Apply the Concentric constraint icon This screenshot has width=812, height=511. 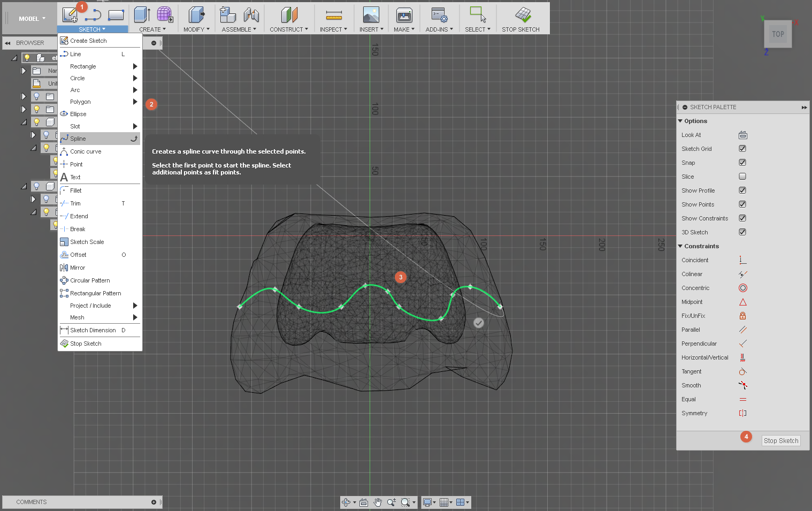tap(742, 288)
